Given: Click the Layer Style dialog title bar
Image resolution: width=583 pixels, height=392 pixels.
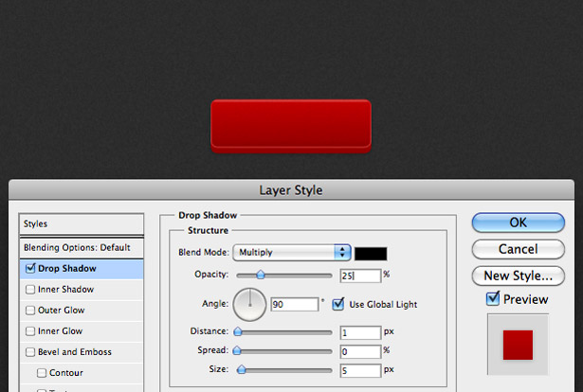Looking at the screenshot, I should coord(291,190).
